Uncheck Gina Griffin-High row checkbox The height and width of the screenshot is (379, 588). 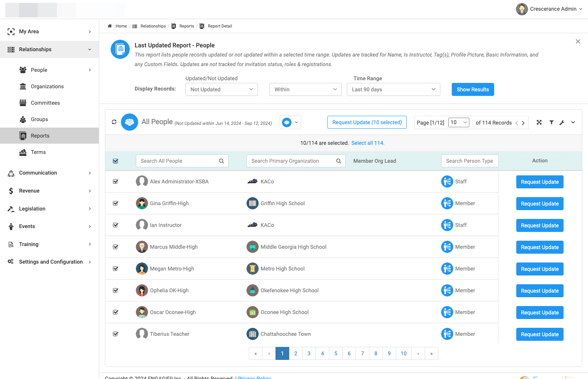(116, 203)
